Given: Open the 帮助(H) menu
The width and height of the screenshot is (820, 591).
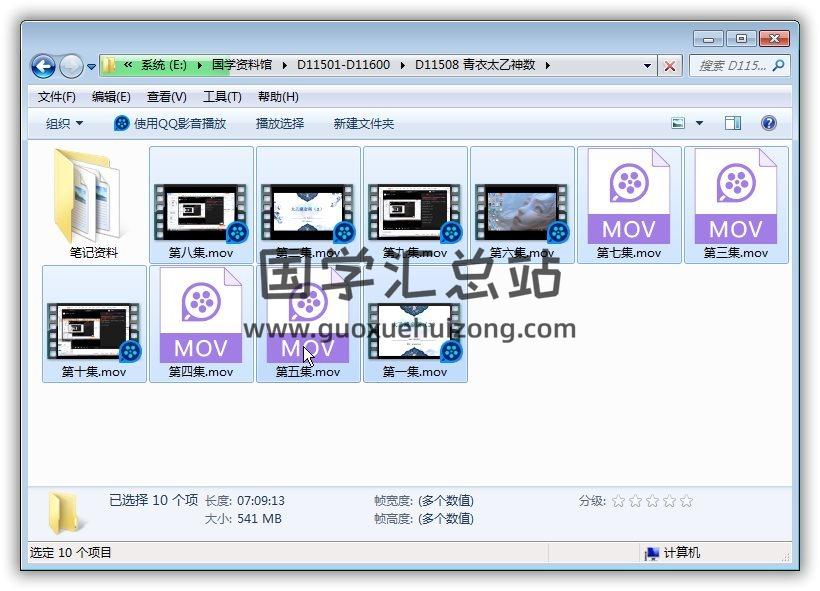Looking at the screenshot, I should (x=278, y=97).
